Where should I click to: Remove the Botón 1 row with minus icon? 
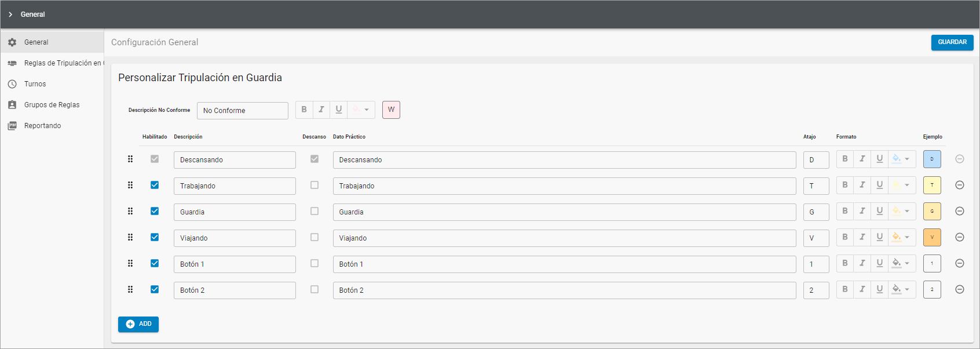[x=960, y=263]
